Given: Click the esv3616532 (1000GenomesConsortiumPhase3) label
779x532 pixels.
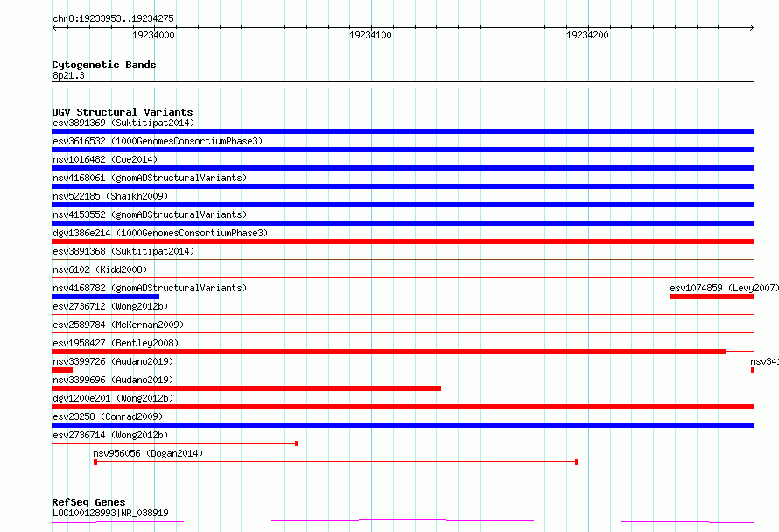Looking at the screenshot, I should coord(158,141).
